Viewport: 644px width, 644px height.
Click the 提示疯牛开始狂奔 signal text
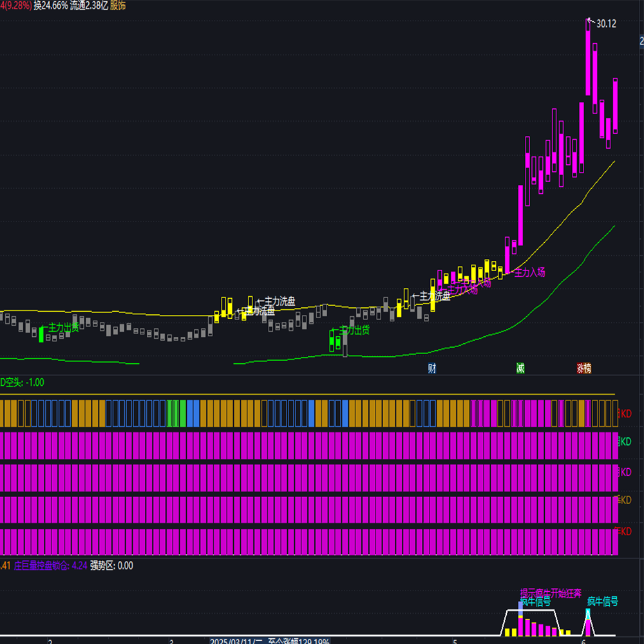tap(551, 593)
